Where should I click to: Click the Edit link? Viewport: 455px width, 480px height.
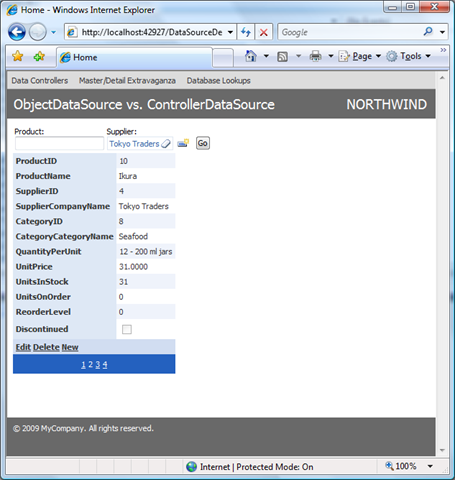tap(23, 347)
